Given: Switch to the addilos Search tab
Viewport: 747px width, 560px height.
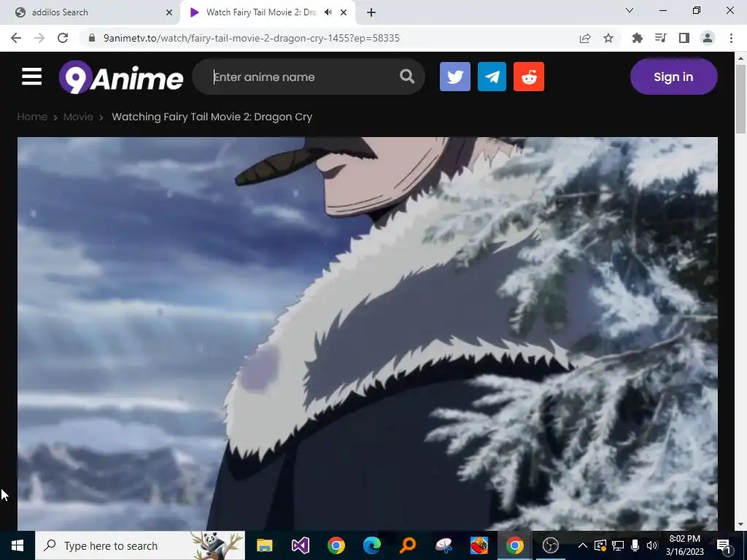Looking at the screenshot, I should (90, 12).
